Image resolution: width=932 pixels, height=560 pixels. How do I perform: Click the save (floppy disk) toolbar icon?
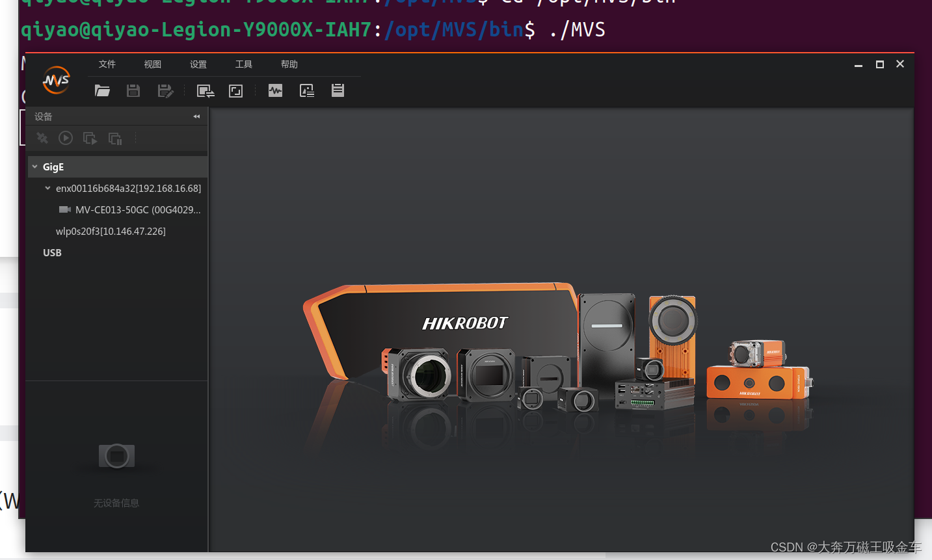point(133,90)
